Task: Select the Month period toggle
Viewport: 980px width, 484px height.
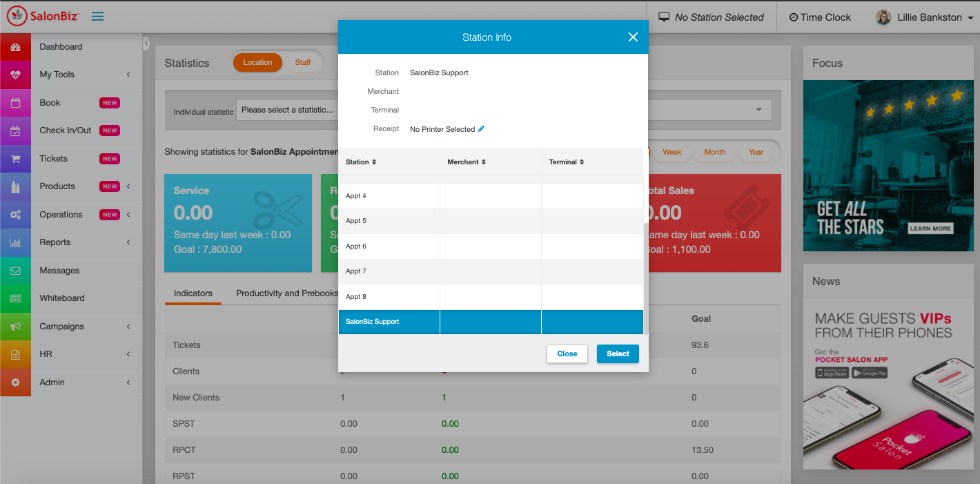Action: coord(715,152)
